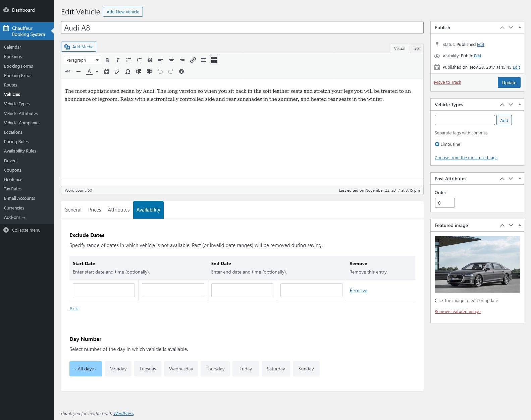Open the special character (omega) picker
531x420 pixels.
[128, 71]
